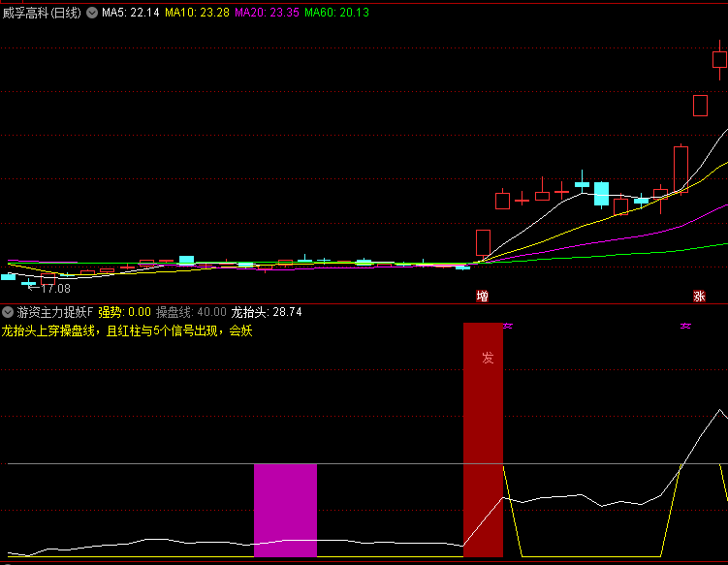Click the red 涨 marker icon
728x565 pixels.
click(699, 296)
